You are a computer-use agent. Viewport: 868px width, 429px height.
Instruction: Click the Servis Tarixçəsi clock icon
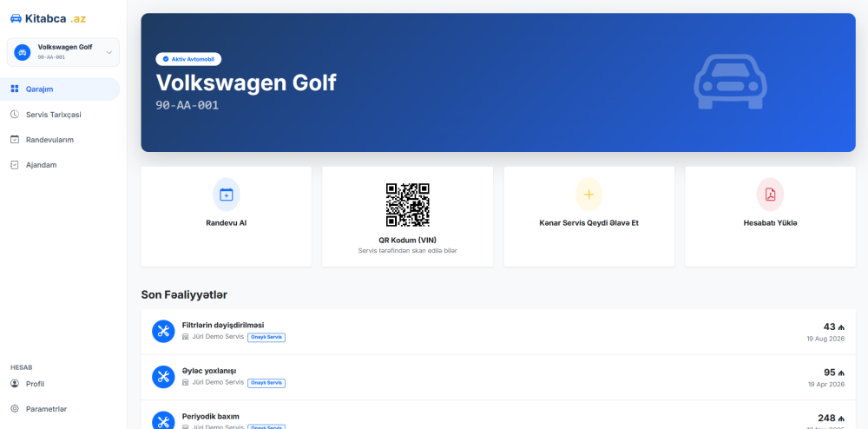coord(15,115)
